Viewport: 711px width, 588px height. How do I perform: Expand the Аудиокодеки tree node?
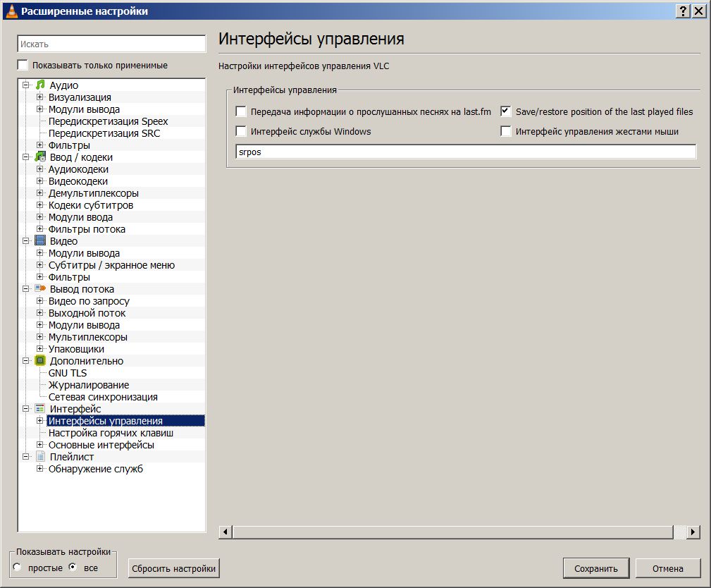click(40, 169)
